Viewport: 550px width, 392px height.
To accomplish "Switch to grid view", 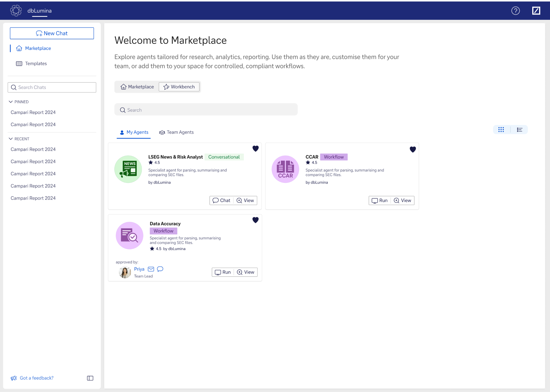I will click(501, 130).
